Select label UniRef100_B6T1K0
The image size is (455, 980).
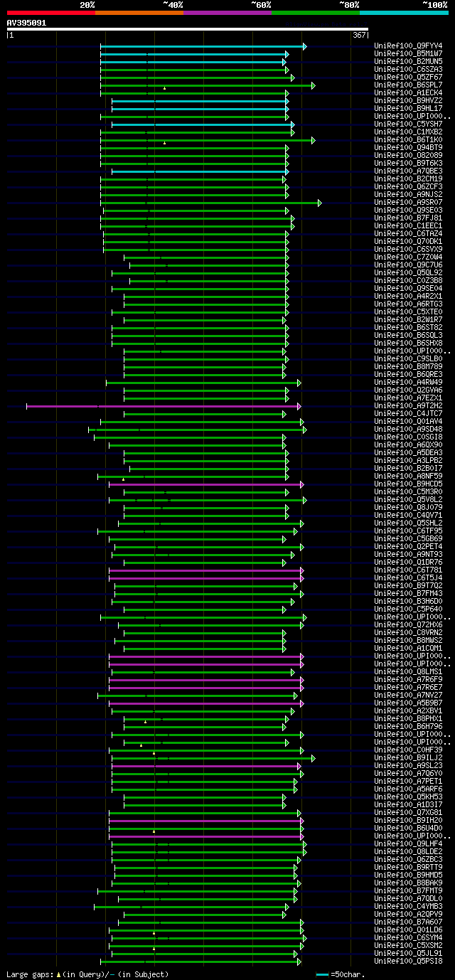[408, 140]
